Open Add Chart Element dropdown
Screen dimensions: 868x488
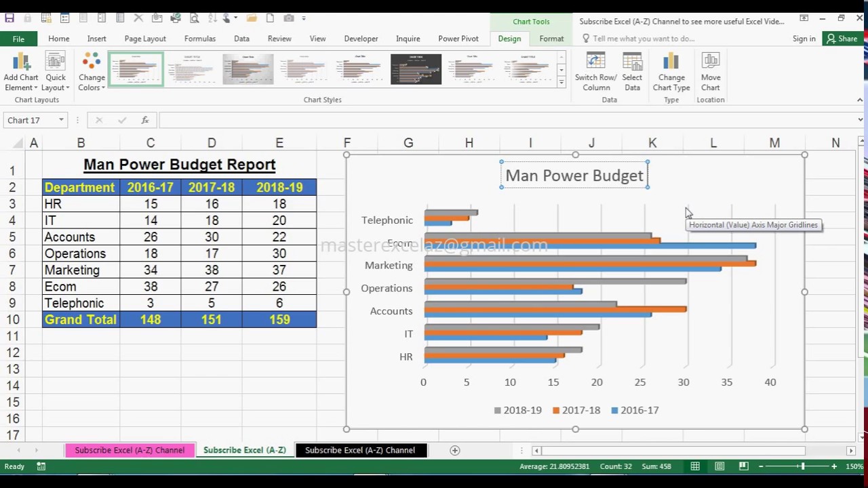[21, 72]
